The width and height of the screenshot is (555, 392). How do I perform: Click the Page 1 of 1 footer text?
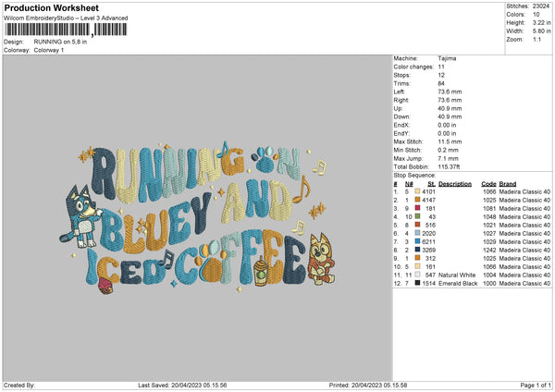click(x=536, y=386)
